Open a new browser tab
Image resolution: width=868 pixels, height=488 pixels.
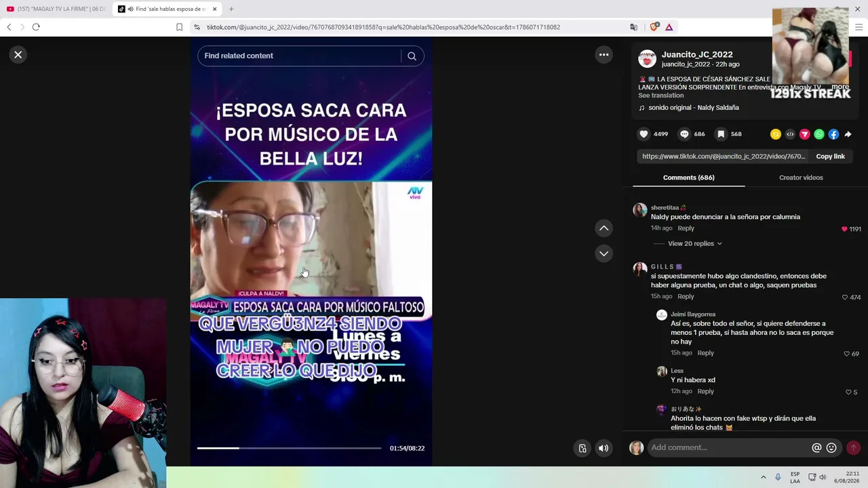coord(231,9)
